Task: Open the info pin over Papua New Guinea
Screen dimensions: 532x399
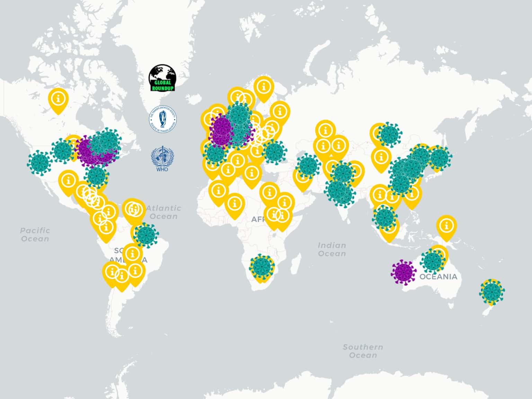Action: point(446,226)
